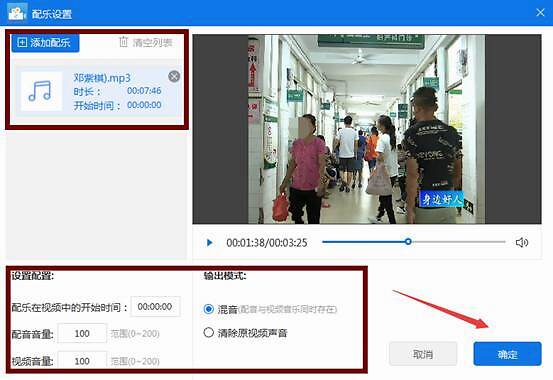Click the 视频音量 volume input field
Viewport: 553px width, 380px height.
[82, 361]
